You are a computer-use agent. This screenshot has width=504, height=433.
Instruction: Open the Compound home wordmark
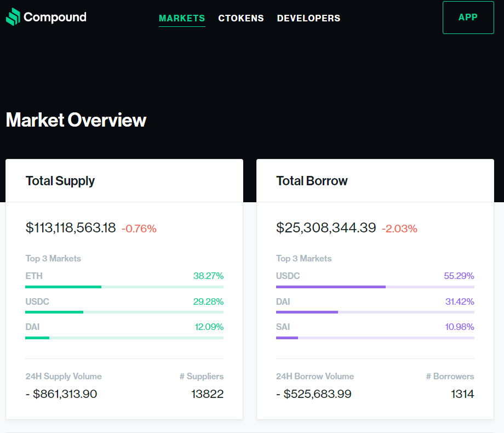[x=55, y=18]
